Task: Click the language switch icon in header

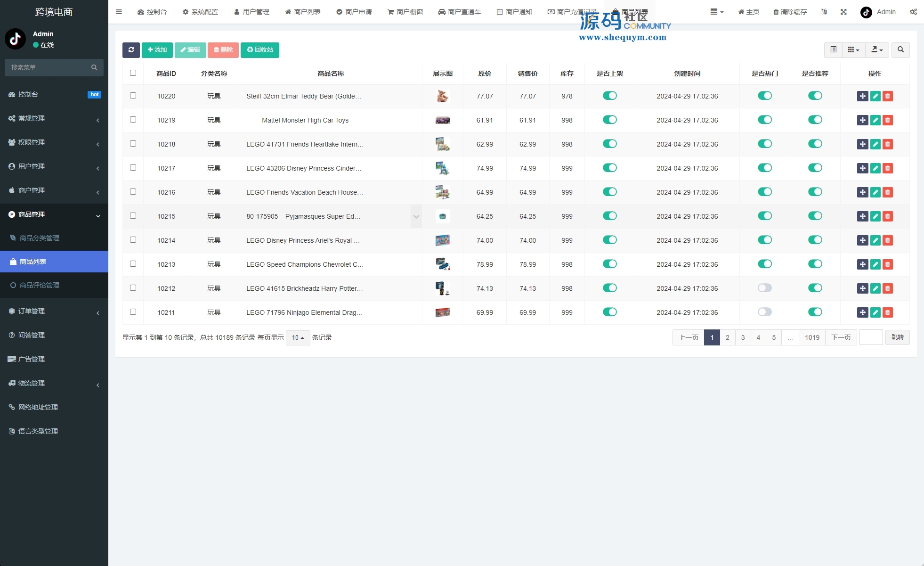Action: [824, 12]
